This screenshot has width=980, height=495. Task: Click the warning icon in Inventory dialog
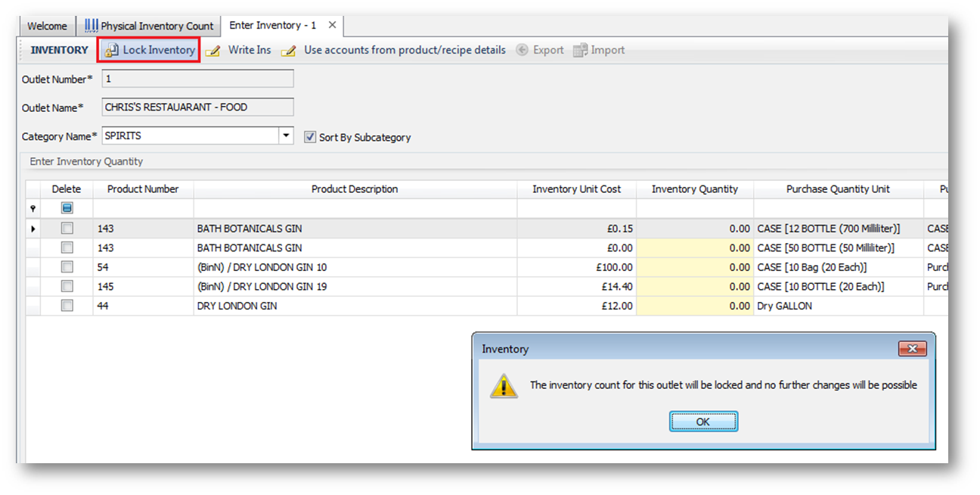point(504,385)
